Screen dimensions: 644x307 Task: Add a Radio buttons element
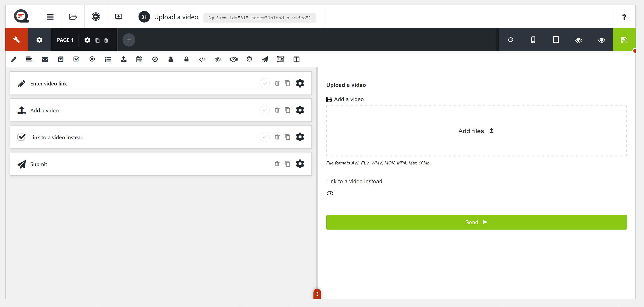pos(92,59)
